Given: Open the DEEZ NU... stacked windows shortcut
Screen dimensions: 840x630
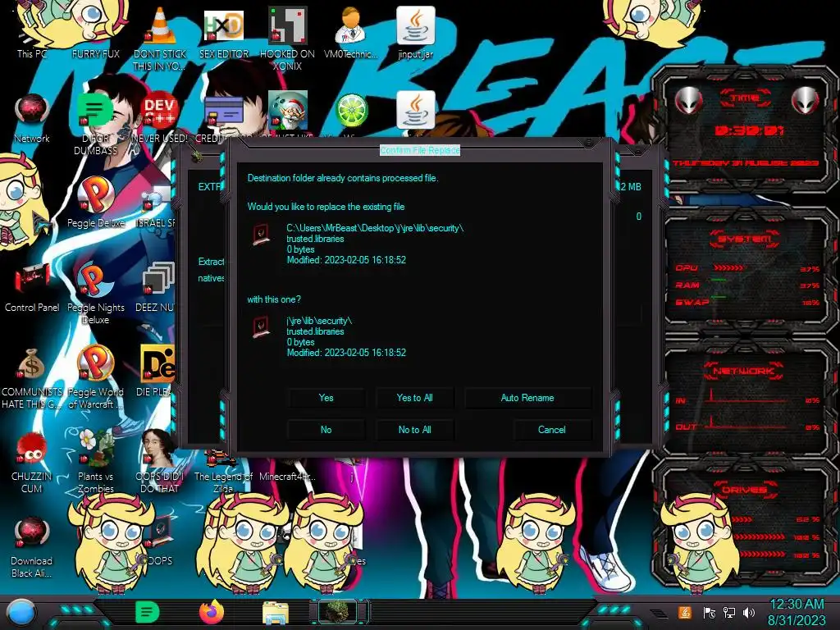Looking at the screenshot, I should [x=158, y=280].
